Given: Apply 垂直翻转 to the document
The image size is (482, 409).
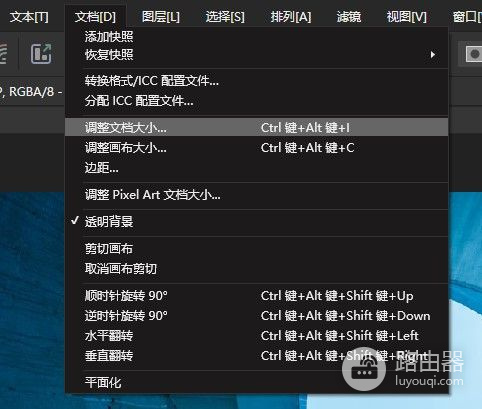Looking at the screenshot, I should coord(256,356).
